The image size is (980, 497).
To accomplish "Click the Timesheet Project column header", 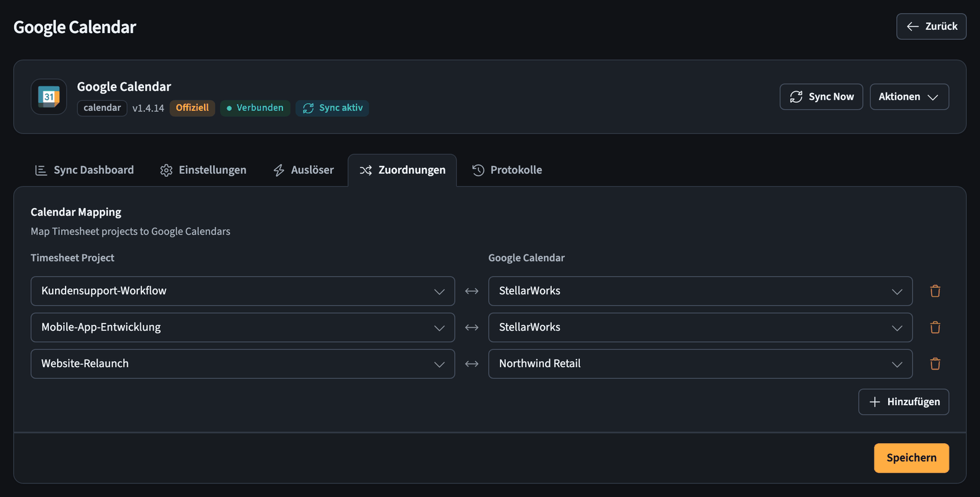I will point(72,258).
